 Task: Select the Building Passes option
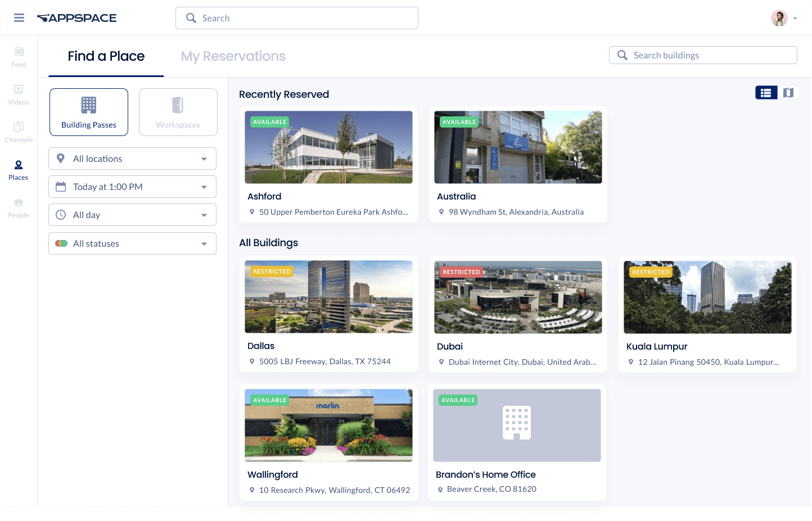(x=89, y=112)
